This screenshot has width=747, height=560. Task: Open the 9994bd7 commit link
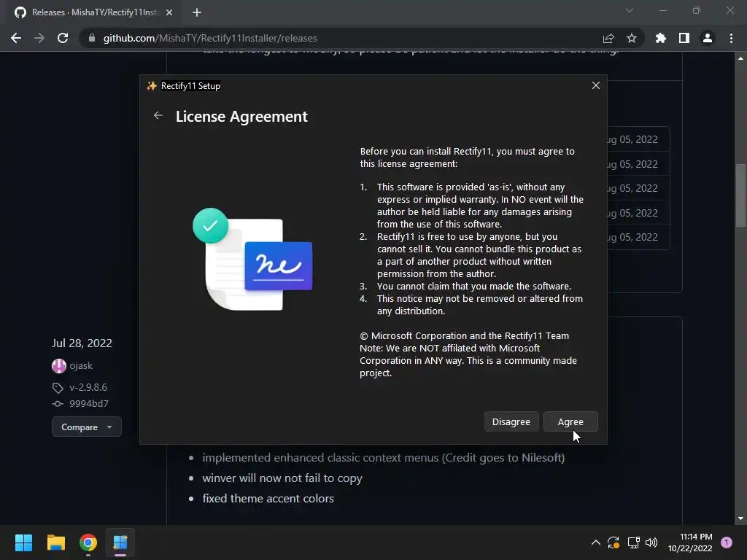point(88,403)
